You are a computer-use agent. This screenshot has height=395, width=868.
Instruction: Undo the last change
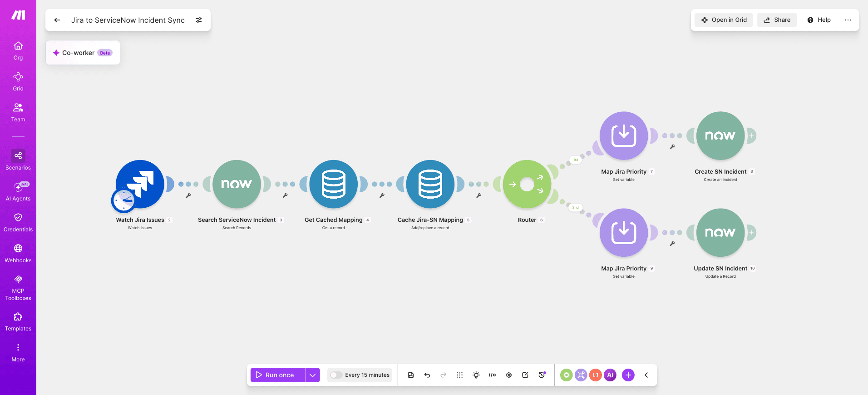click(427, 375)
